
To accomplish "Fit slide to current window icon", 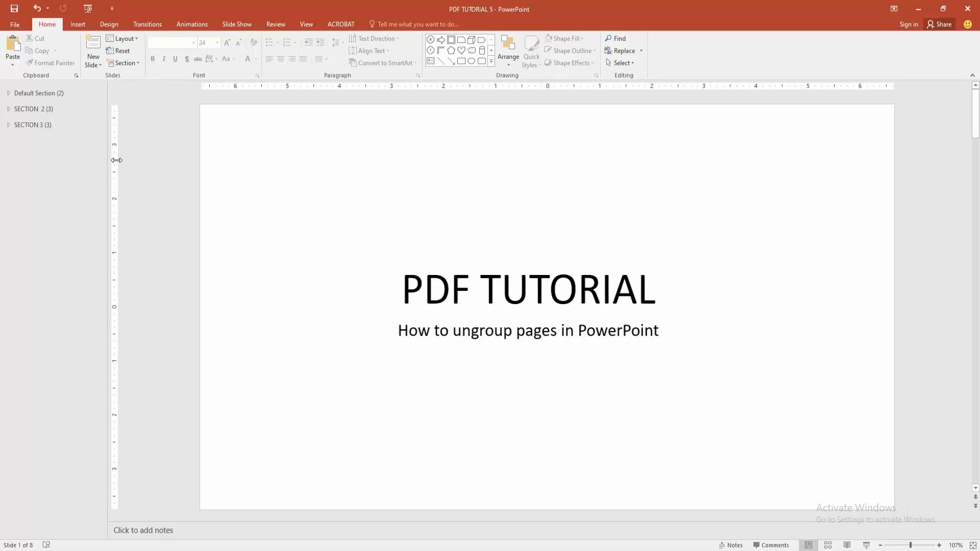I will click(973, 545).
